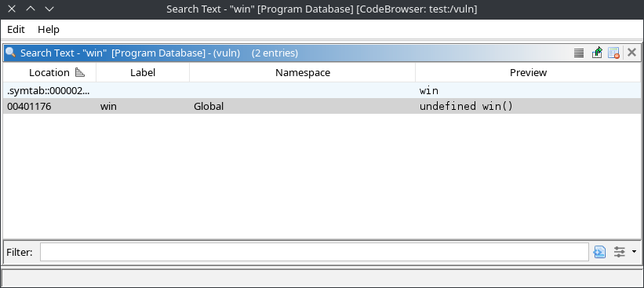Toggle navigation on table selection icon
The image size is (644, 288).
597,53
